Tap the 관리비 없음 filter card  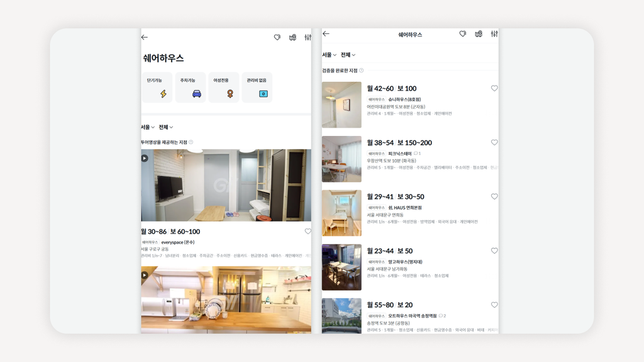tap(257, 88)
